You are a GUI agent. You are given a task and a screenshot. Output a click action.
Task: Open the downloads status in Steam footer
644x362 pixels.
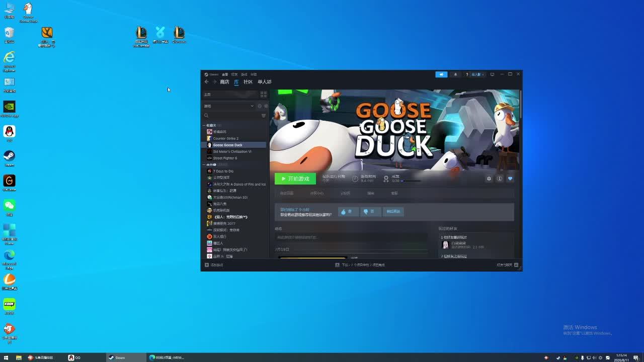(360, 265)
